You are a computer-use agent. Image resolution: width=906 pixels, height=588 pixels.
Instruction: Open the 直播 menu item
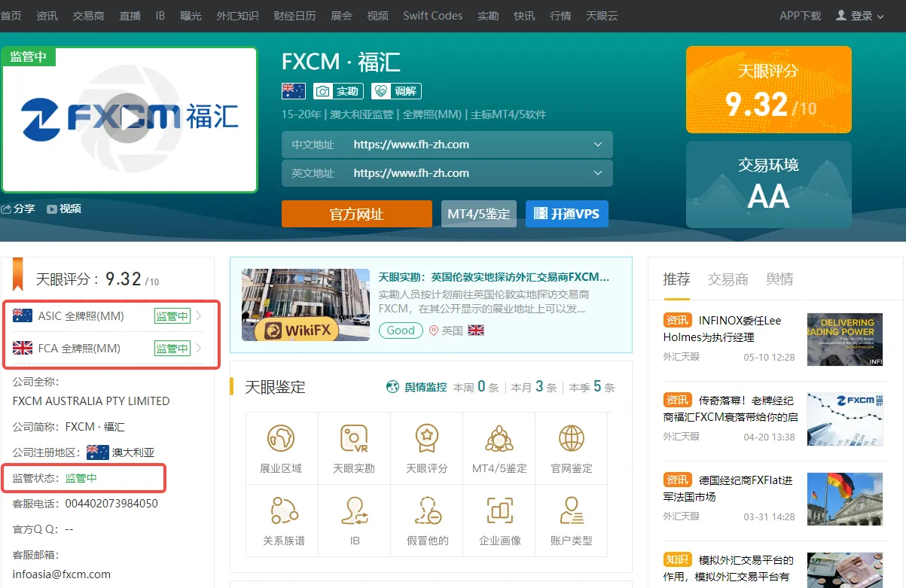click(130, 16)
